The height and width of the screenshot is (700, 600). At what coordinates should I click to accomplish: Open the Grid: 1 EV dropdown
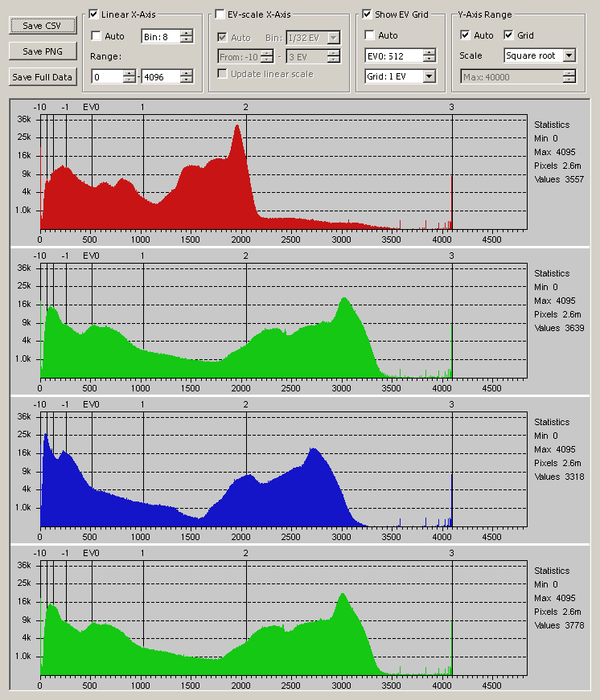point(429,76)
